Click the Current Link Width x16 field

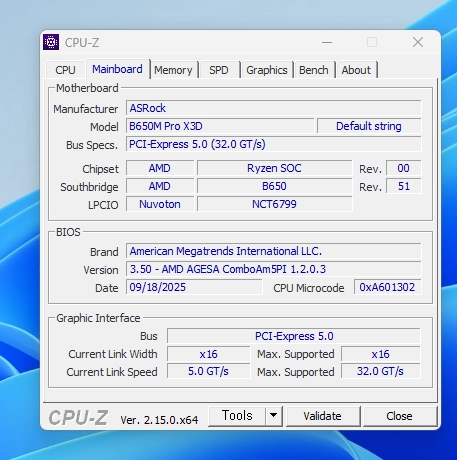click(208, 354)
